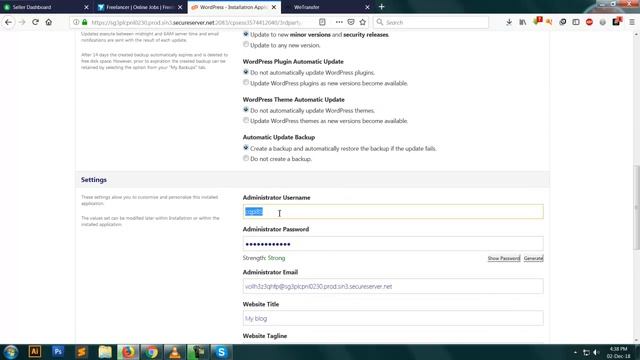
Task: Open Sublime Text from the taskbar
Action: coord(81,352)
